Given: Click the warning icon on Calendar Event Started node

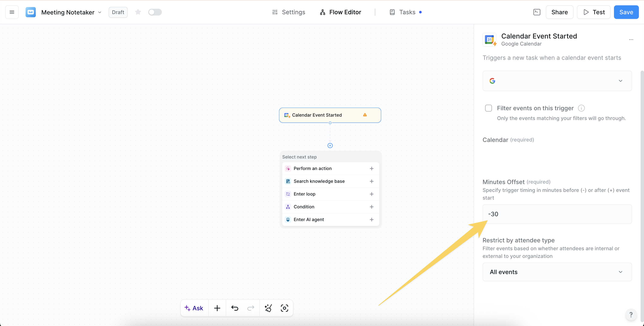Looking at the screenshot, I should tap(365, 115).
